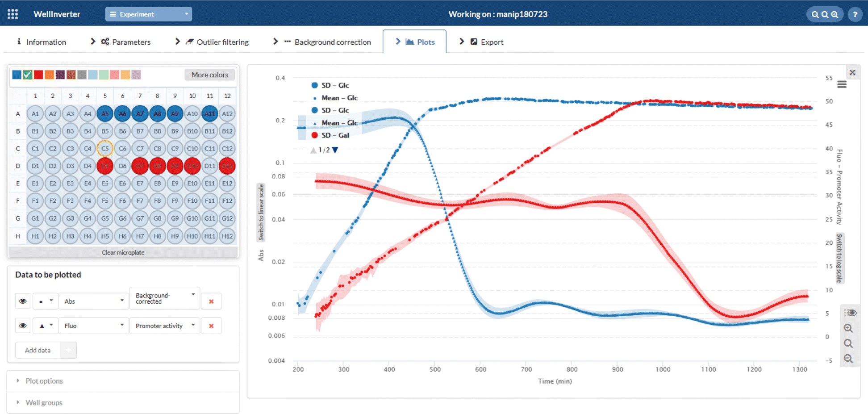The height and width of the screenshot is (414, 868).
Task: Pick the red color swatch
Action: coord(38,75)
